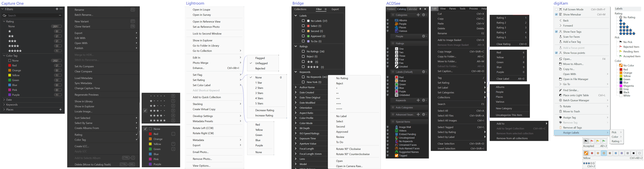The height and width of the screenshot is (169, 644).
Task: Select Magenta color swatch in digiKam Labels
Action: coord(621,86)
